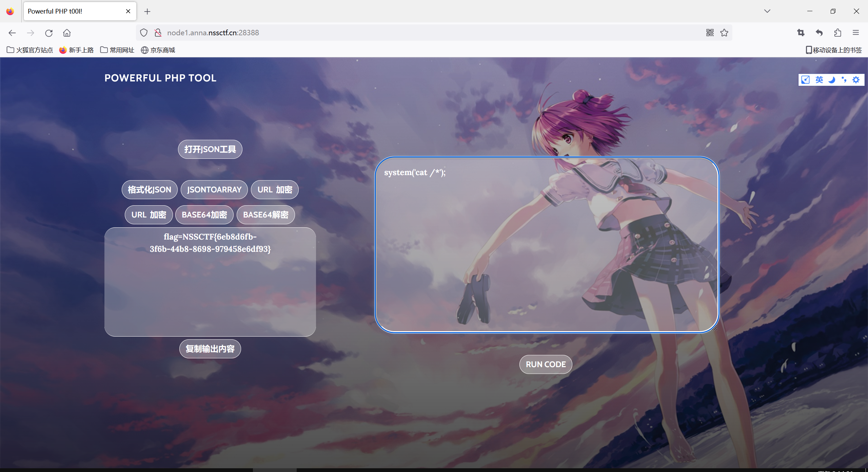Click inside the PHP code text area

click(546, 244)
